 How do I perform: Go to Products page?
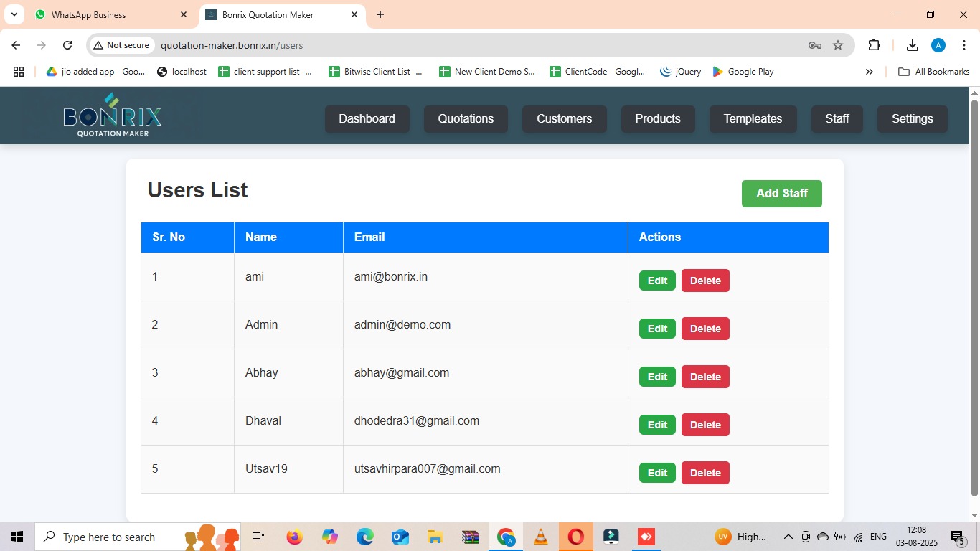click(658, 119)
